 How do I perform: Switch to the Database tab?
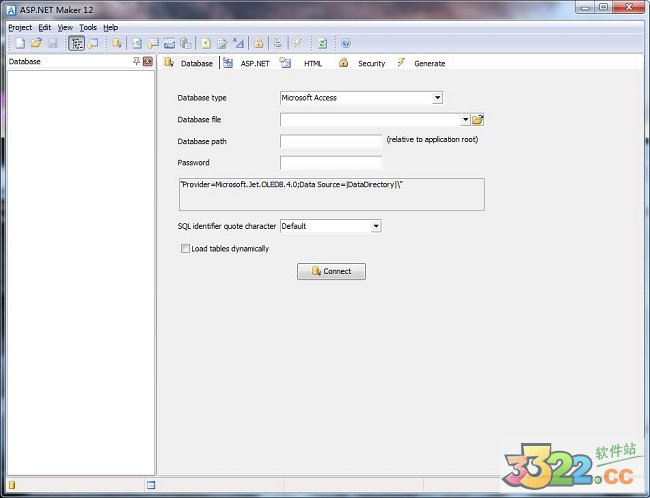pos(190,63)
